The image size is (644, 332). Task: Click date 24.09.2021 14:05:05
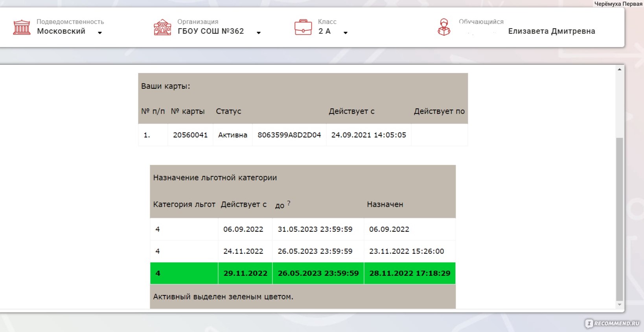[369, 135]
